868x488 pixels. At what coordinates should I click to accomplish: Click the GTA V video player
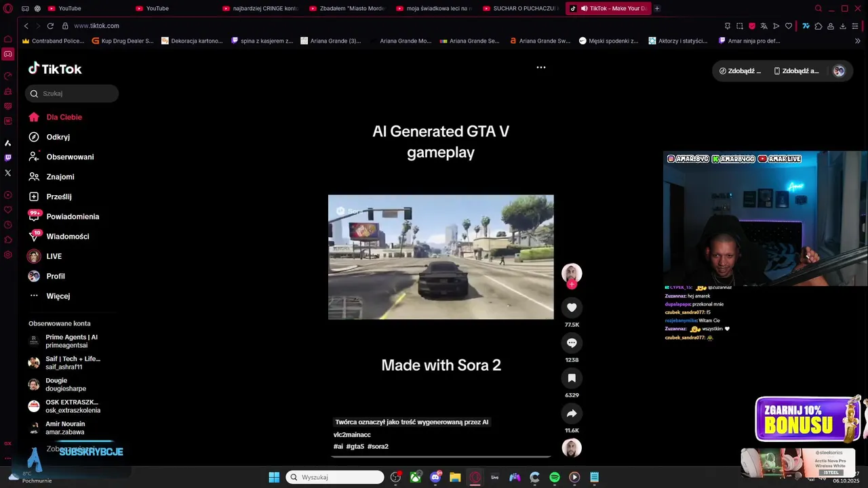441,257
